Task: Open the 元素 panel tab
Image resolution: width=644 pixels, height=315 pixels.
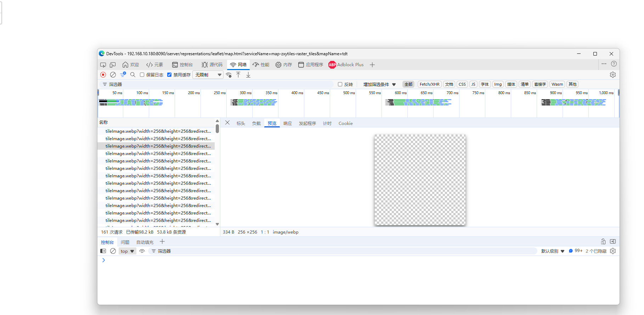Action: 155,65
